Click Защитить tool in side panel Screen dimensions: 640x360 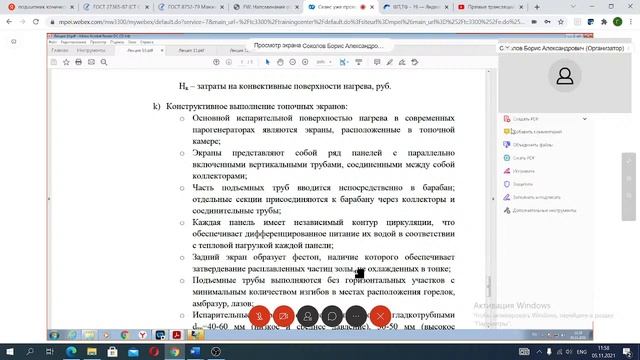[518, 184]
